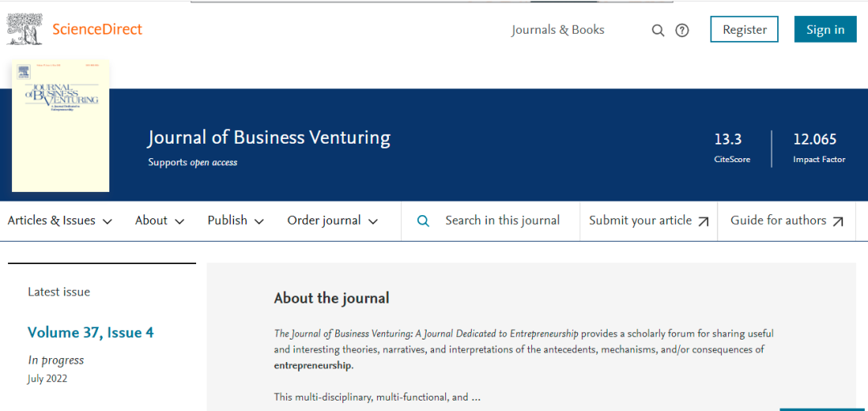This screenshot has width=868, height=411.
Task: Click the arrow icon beside Guide for authors
Action: pos(838,222)
